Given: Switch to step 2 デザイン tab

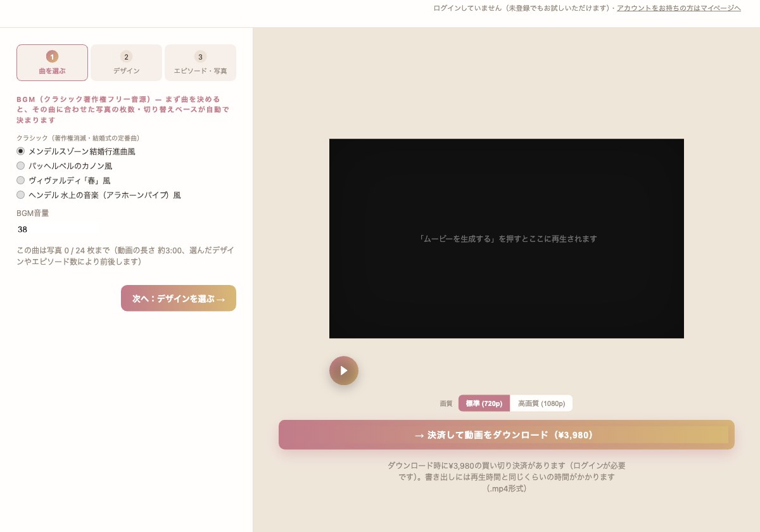Looking at the screenshot, I should click(126, 63).
